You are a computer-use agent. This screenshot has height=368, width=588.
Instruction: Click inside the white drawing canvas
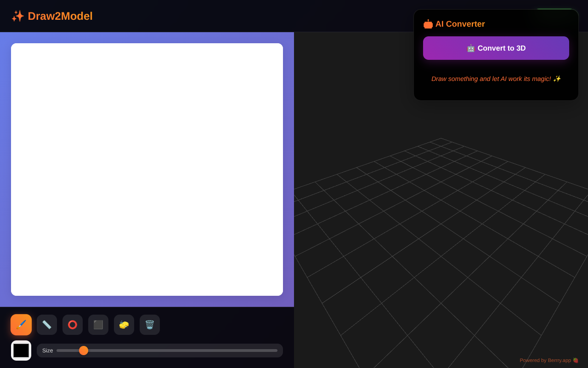coord(147,169)
